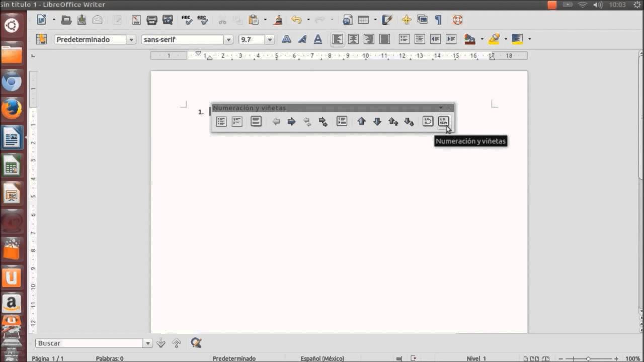The width and height of the screenshot is (644, 362).
Task: Open the Numeración y viñetas dialog button
Action: (x=443, y=121)
